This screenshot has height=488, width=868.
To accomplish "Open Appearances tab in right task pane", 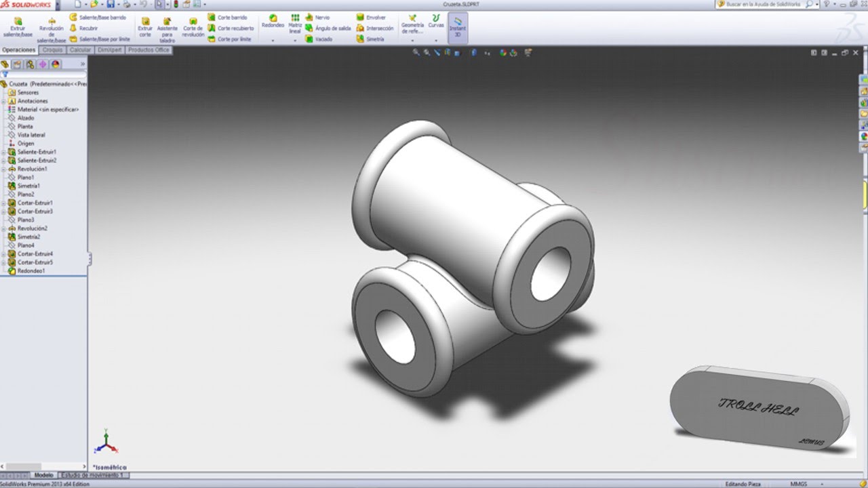I will point(864,136).
